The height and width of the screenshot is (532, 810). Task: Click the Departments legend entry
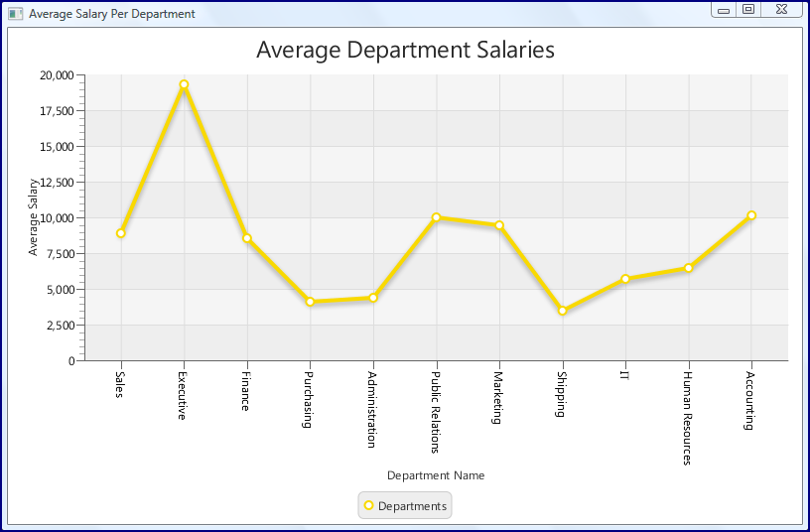pyautogui.click(x=405, y=505)
